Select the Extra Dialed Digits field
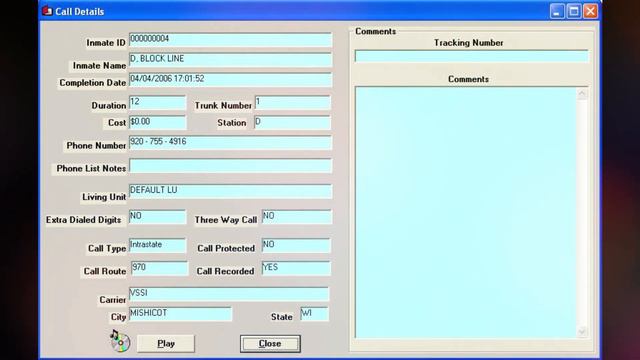This screenshot has width=640, height=360. (157, 217)
